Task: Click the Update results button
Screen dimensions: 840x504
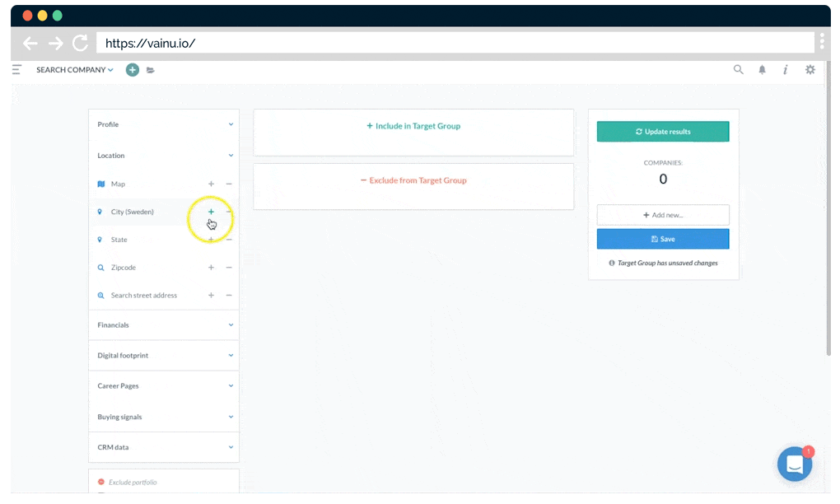Action: pos(663,132)
